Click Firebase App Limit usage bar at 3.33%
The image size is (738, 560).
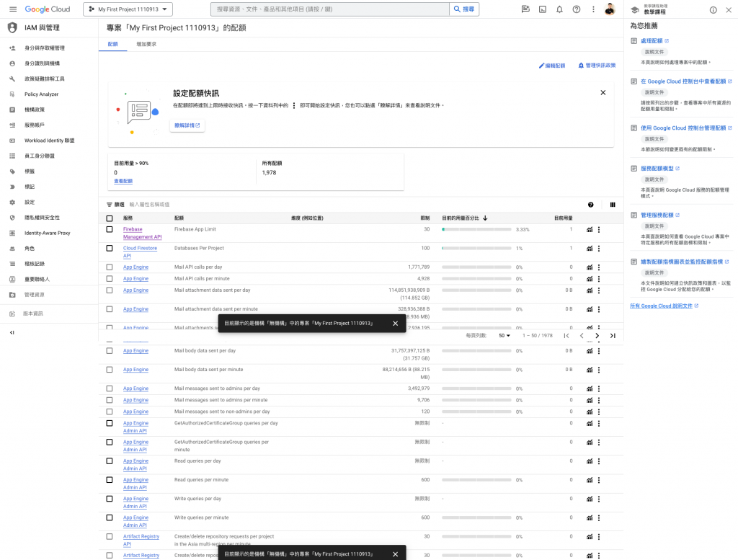476,230
